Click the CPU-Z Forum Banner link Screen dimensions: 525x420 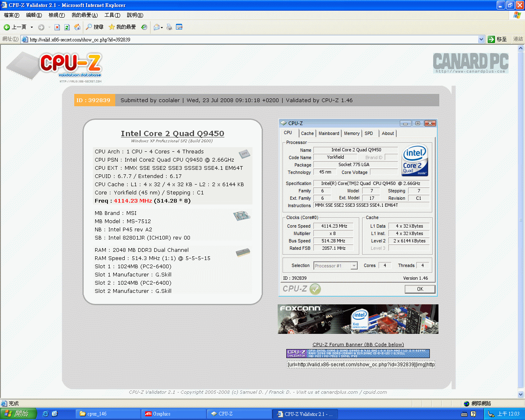click(358, 345)
